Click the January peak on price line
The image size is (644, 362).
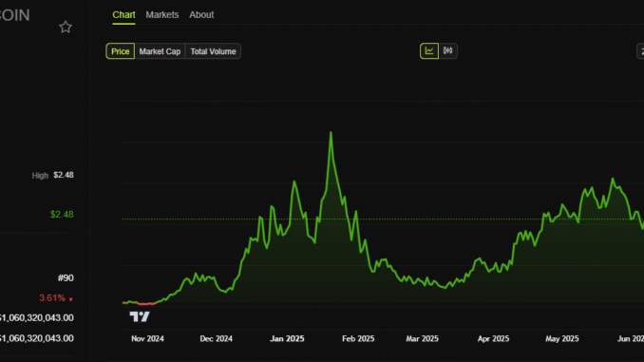pos(331,133)
